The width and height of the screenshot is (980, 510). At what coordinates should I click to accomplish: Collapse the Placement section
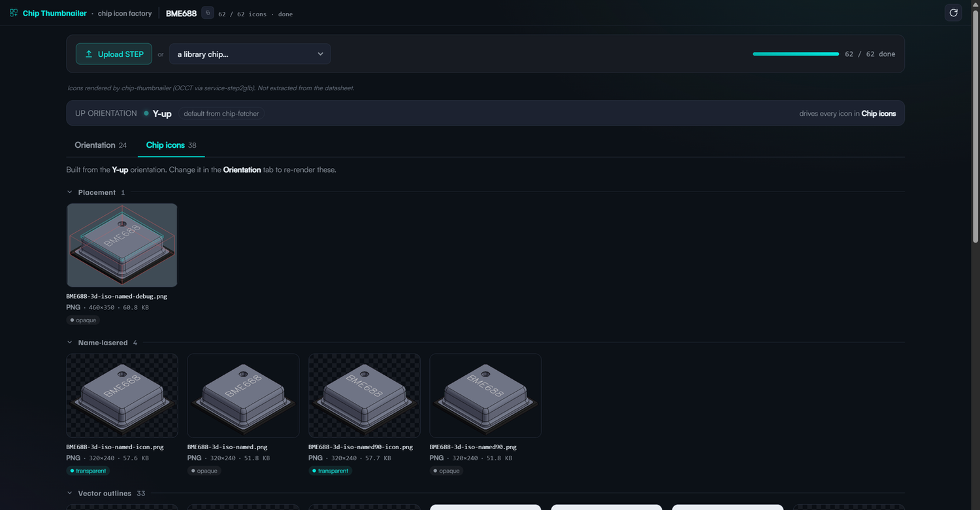coord(70,192)
